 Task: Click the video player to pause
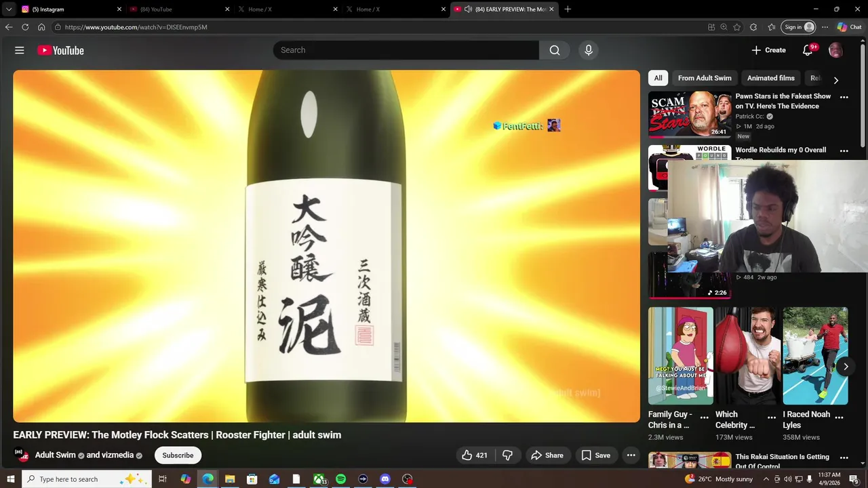click(x=326, y=246)
